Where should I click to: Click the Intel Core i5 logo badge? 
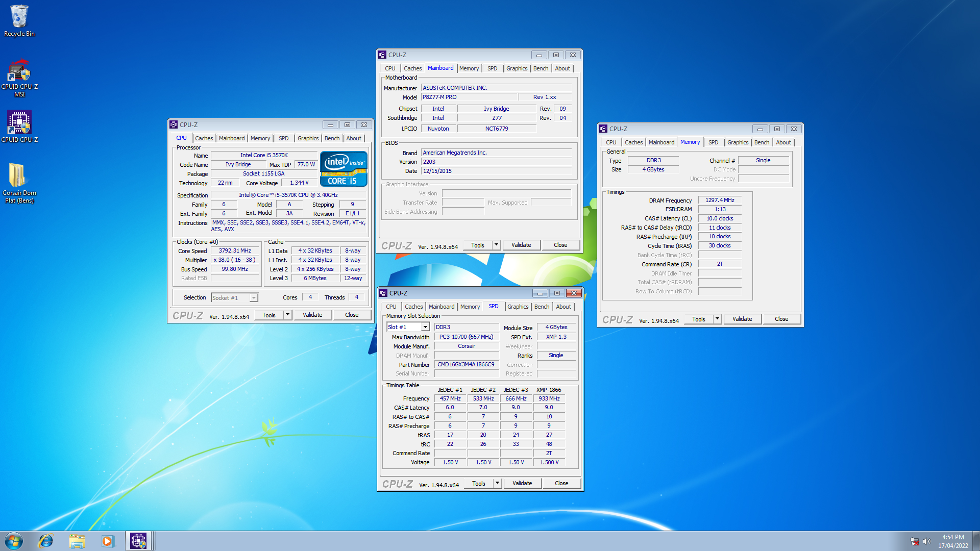pyautogui.click(x=344, y=169)
